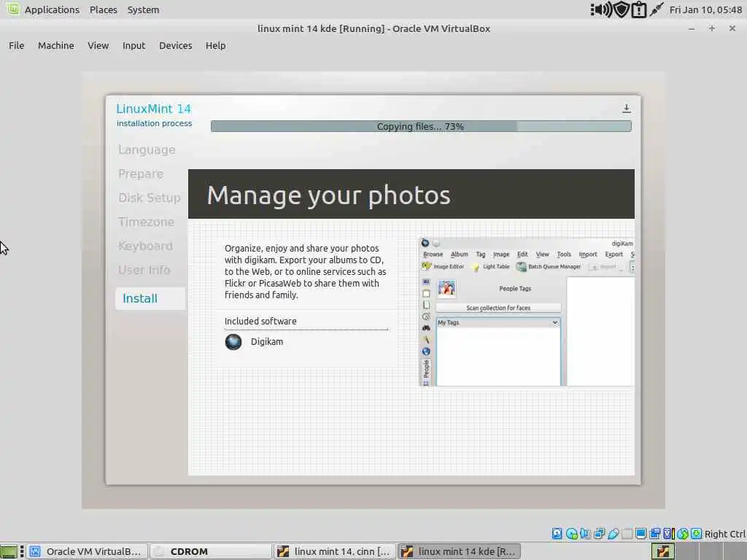
Task: Click the Album menu in digiKam preview
Action: click(460, 254)
